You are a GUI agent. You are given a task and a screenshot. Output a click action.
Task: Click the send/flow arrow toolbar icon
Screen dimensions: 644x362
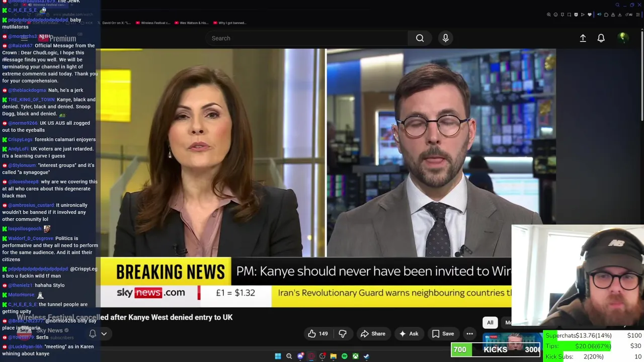[583, 15]
